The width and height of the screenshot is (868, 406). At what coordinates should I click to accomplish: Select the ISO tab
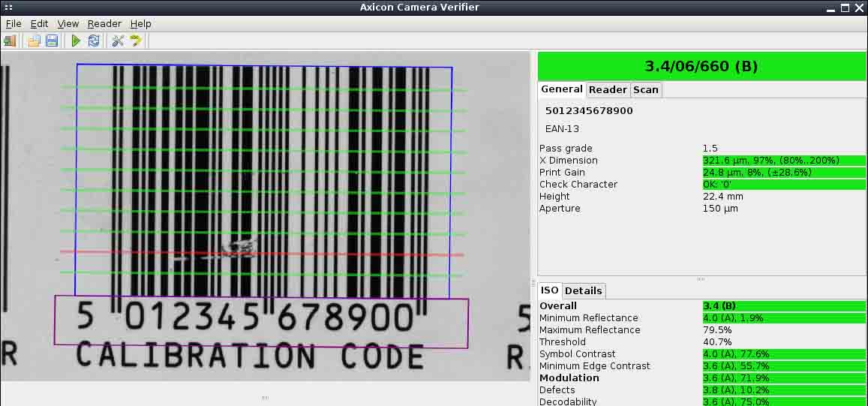(550, 290)
